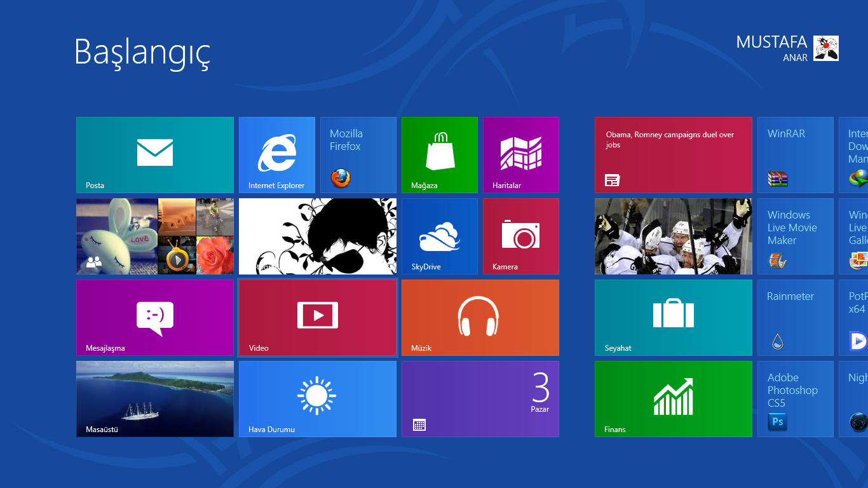Open the Hava Durumu weather tile
The width and height of the screenshot is (868, 488).
point(318,399)
